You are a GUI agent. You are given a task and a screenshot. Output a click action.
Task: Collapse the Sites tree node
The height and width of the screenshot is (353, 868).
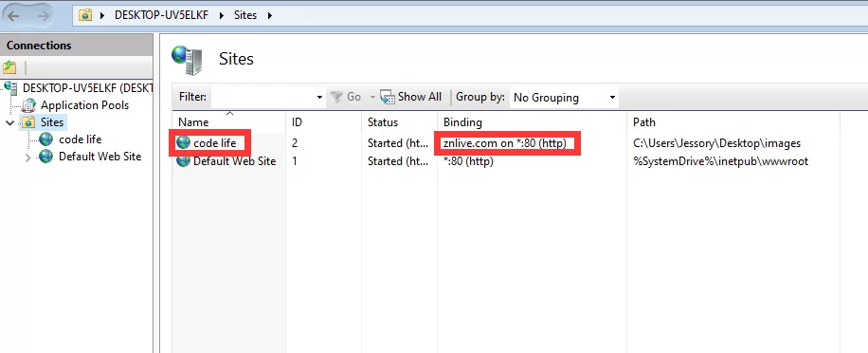(10, 122)
